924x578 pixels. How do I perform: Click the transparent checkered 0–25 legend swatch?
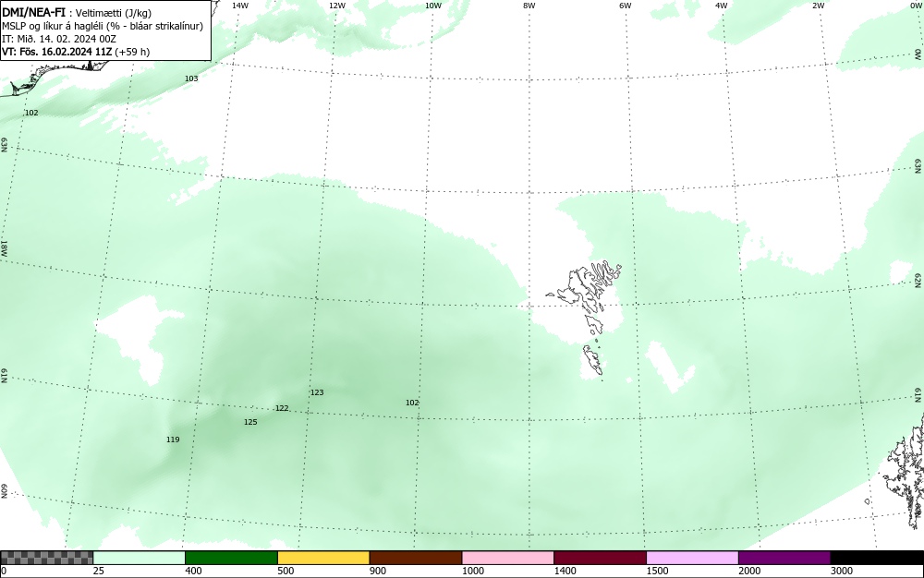[x=46, y=558]
